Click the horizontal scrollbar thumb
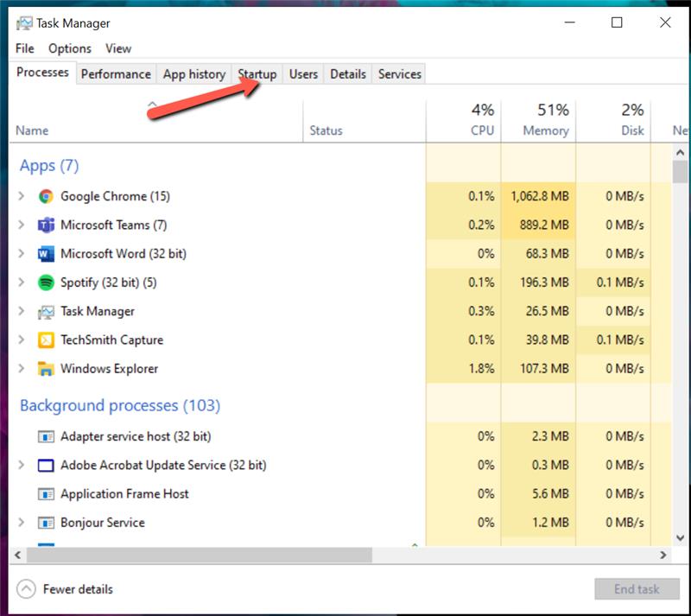691x616 pixels. coord(200,555)
